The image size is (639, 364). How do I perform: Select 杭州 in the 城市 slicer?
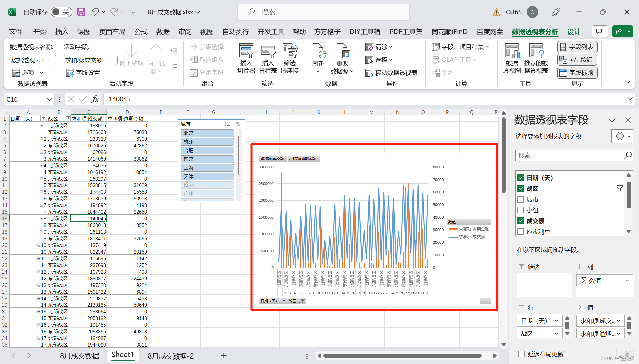[x=207, y=142]
